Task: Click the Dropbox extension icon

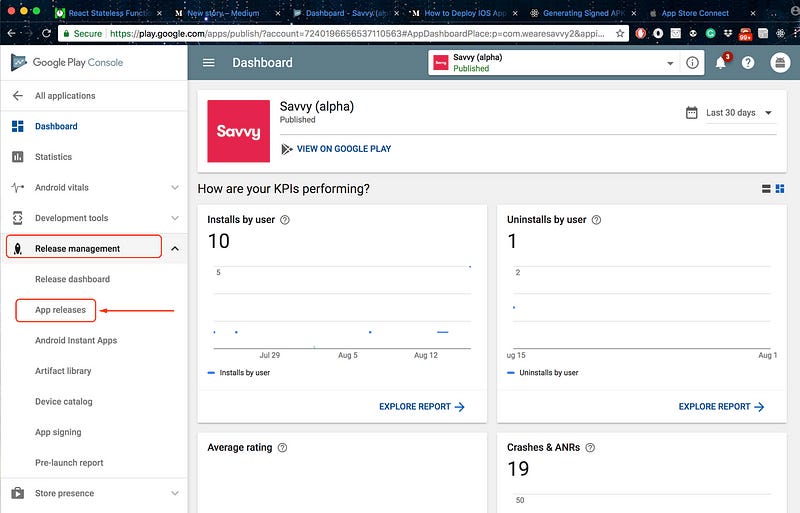Action: point(728,33)
